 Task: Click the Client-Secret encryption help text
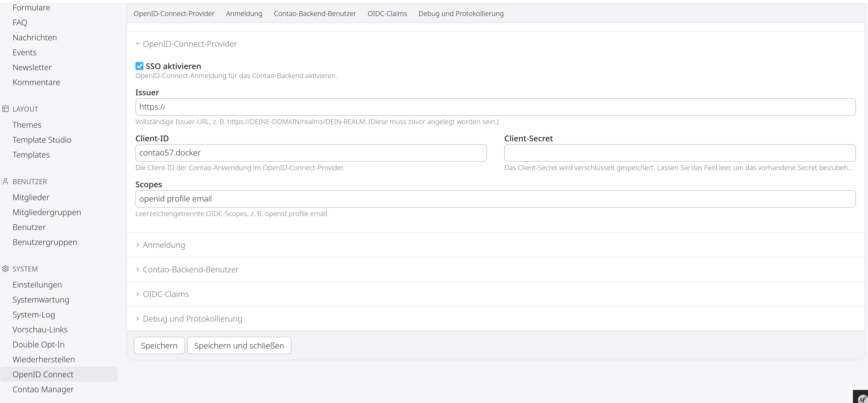679,168
